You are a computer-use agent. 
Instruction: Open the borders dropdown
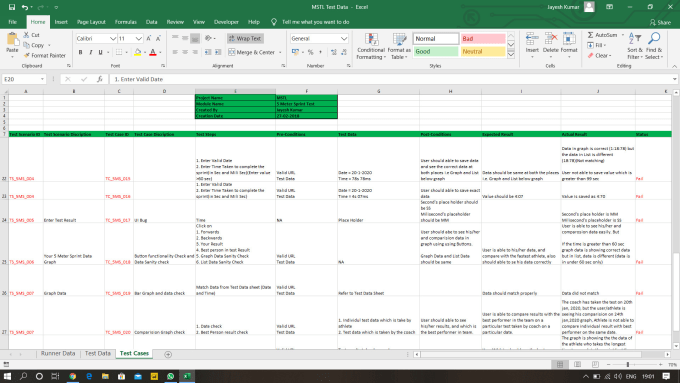point(126,52)
